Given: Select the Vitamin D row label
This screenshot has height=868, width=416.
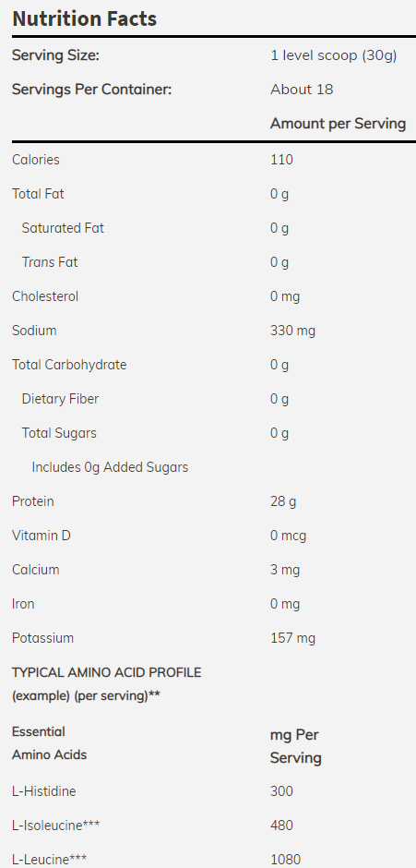Looking at the screenshot, I should coord(42,536).
